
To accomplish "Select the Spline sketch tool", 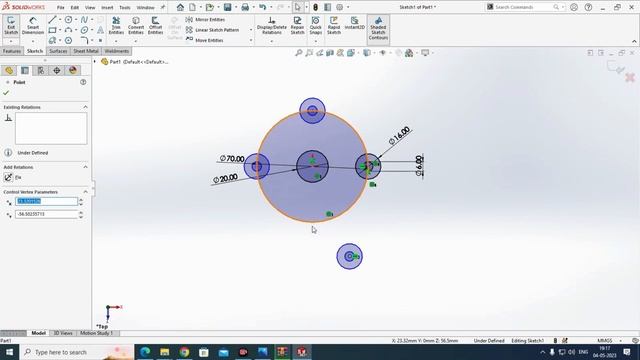I will pyautogui.click(x=84, y=20).
